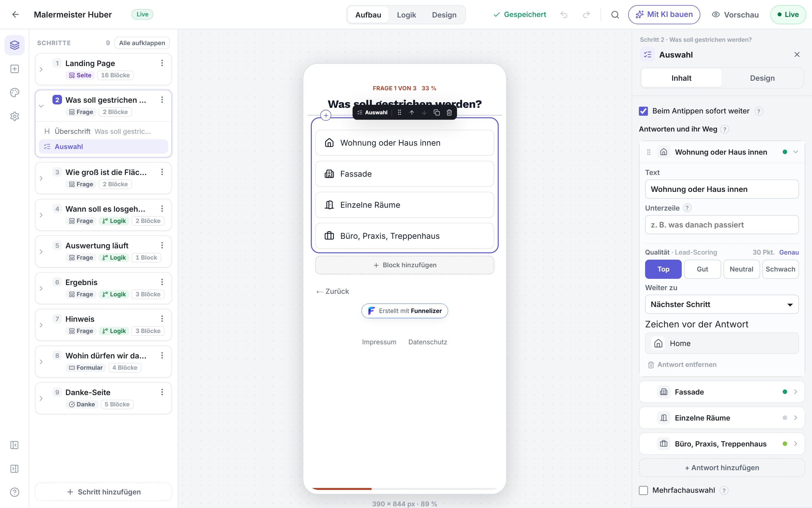812x508 pixels.
Task: Click Alle aufklappen button
Action: 142,43
